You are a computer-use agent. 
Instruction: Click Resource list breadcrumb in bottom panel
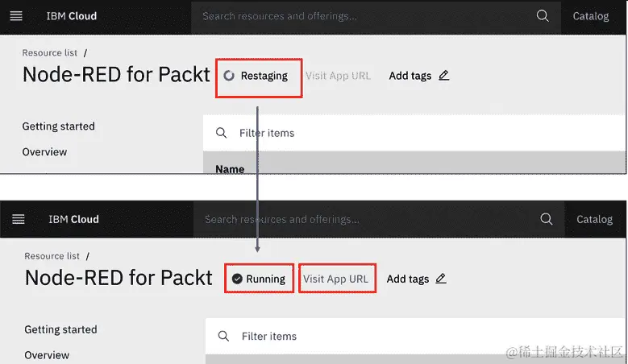[x=52, y=256]
